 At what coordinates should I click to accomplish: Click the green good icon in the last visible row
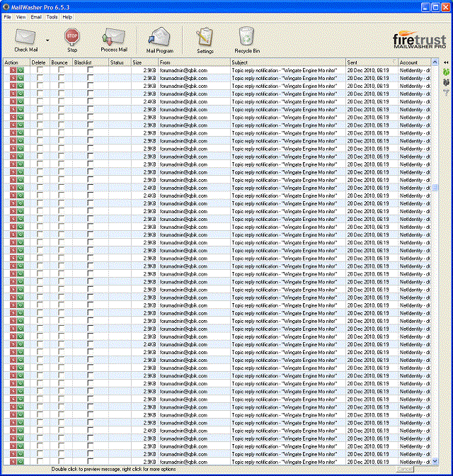click(x=21, y=462)
